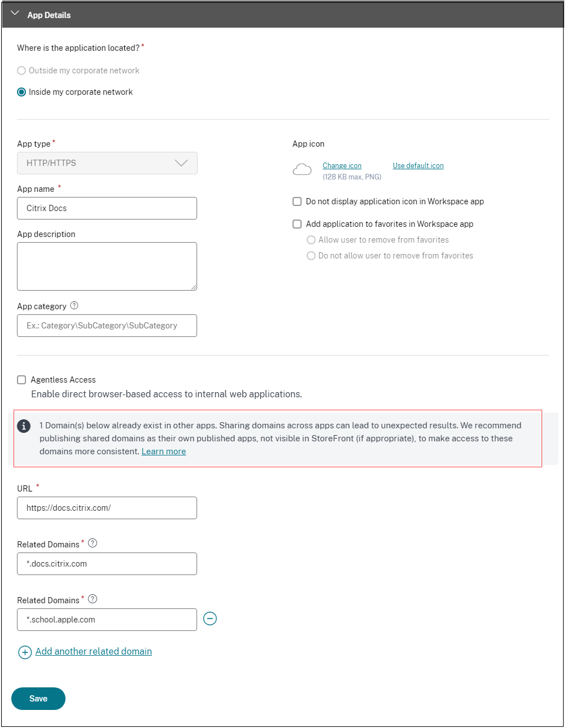Click help icon beside first Related Domains

coord(93,543)
